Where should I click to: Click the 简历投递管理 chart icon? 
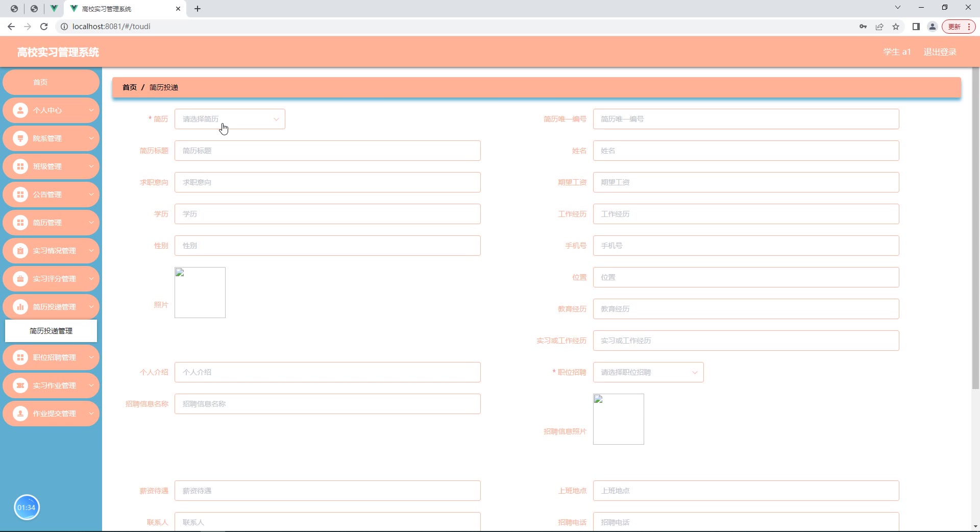tap(20, 307)
